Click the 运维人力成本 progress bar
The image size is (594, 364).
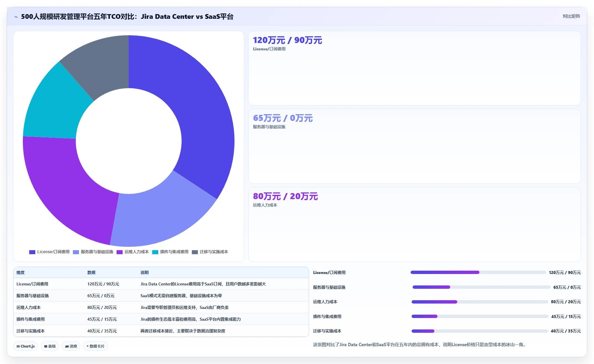tap(480, 302)
